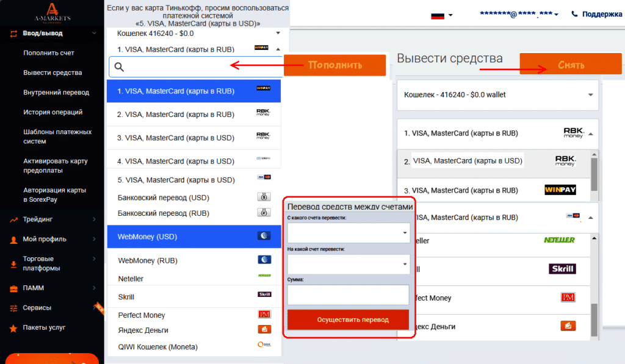Click the Банковский перевод (USD) icon
The width and height of the screenshot is (625, 364).
tap(264, 196)
